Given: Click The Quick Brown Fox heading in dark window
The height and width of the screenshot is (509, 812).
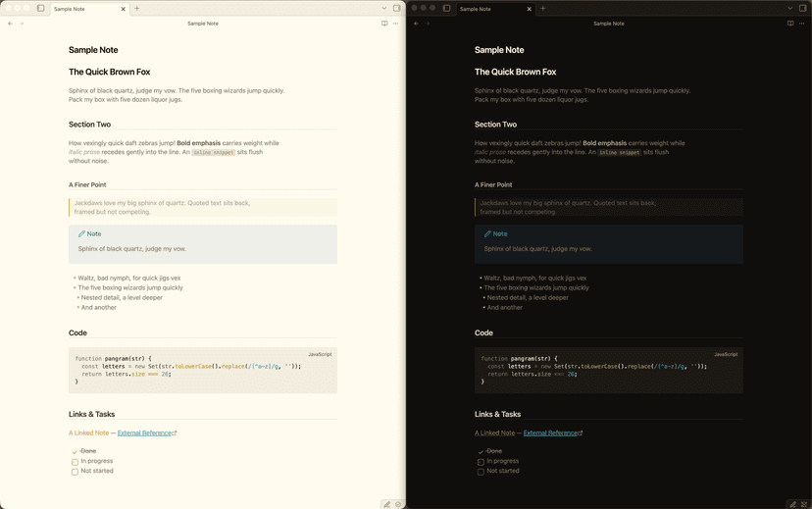Looking at the screenshot, I should 515,72.
